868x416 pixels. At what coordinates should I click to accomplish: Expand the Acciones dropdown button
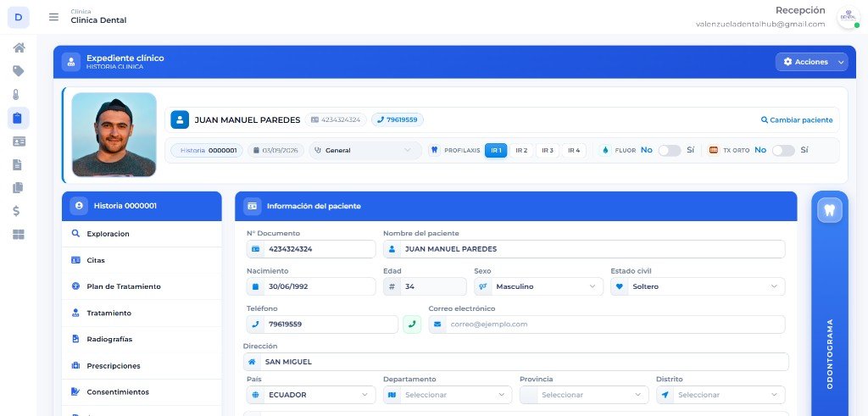pos(811,62)
